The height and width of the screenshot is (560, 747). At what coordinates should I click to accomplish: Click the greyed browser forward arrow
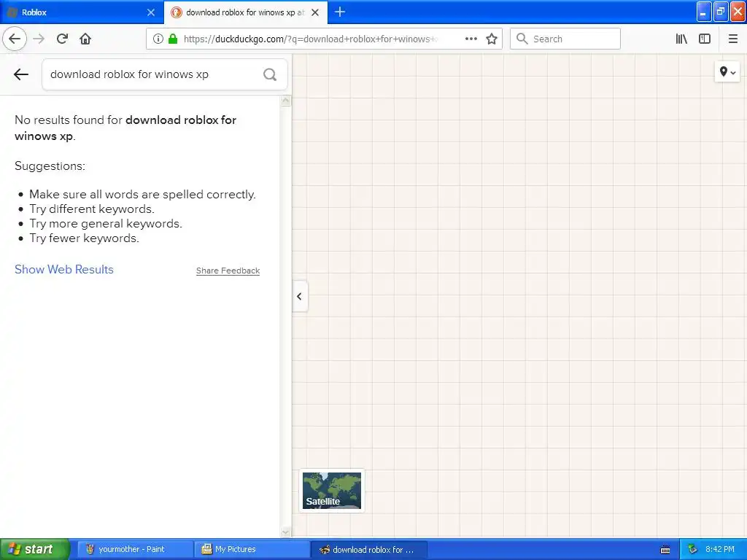[x=39, y=39]
